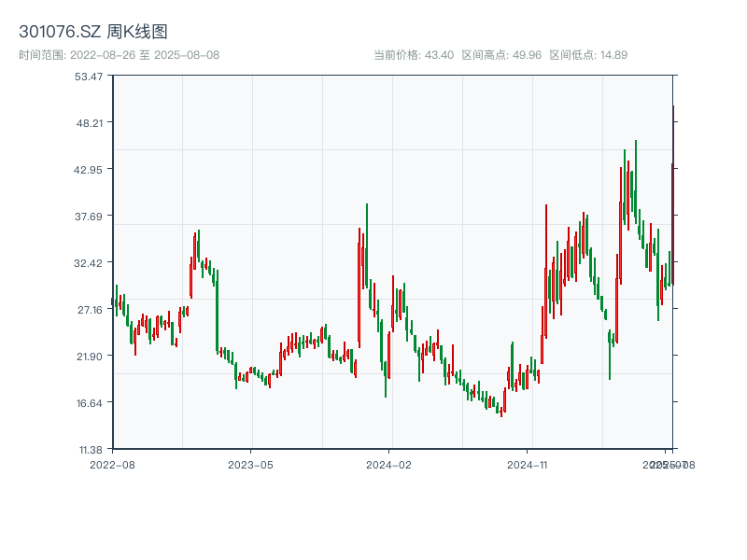
Task: Click the period low 区间低点: 14.89
Action: coord(588,55)
